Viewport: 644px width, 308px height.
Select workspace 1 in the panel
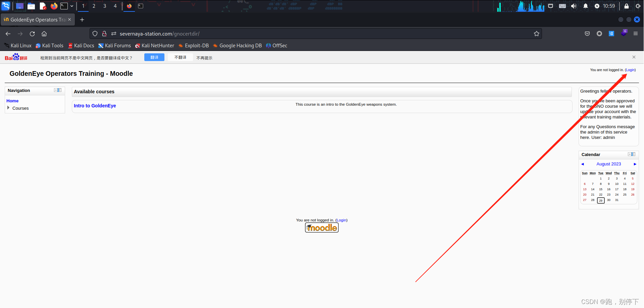coord(83,6)
